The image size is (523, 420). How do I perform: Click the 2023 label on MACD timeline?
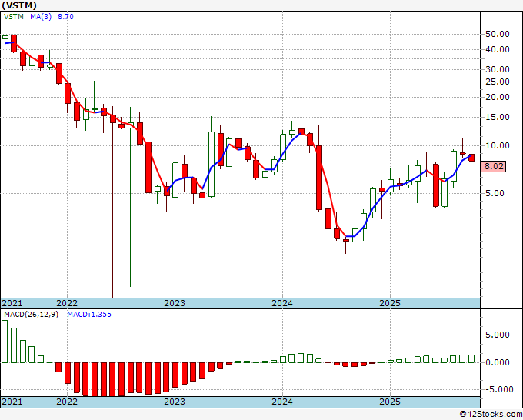pyautogui.click(x=175, y=402)
